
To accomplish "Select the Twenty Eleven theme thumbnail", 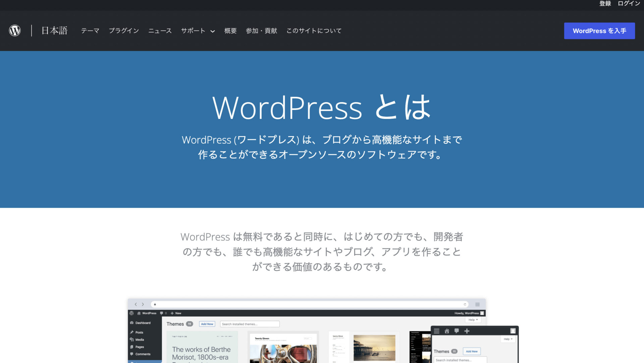I will coord(283,347).
